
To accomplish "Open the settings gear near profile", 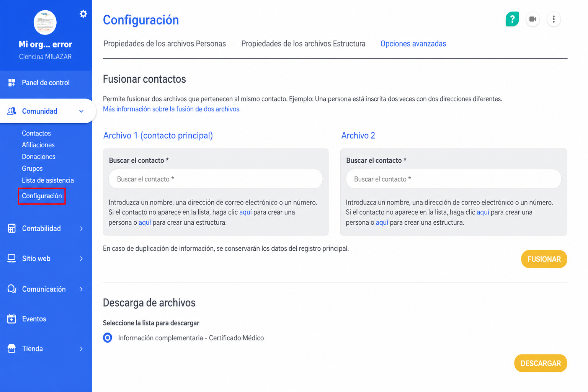I will [83, 14].
